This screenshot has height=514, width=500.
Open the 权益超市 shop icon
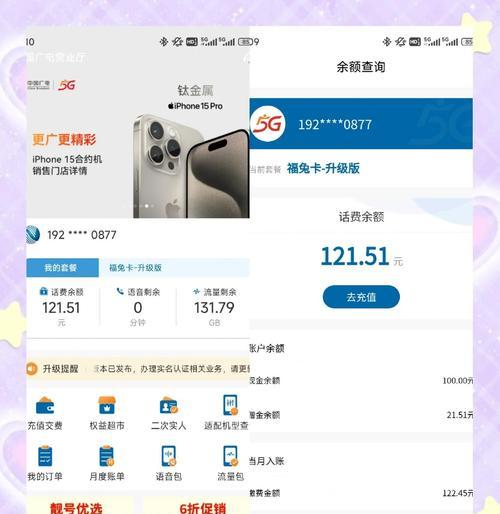(107, 405)
